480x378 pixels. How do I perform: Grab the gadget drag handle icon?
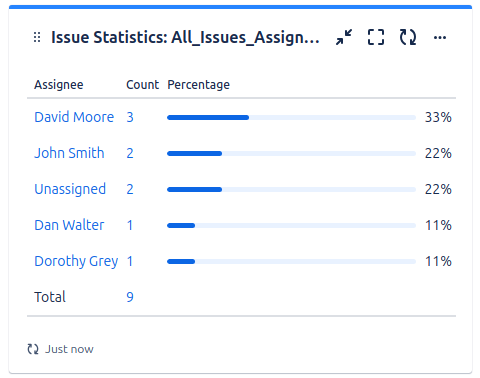37,37
